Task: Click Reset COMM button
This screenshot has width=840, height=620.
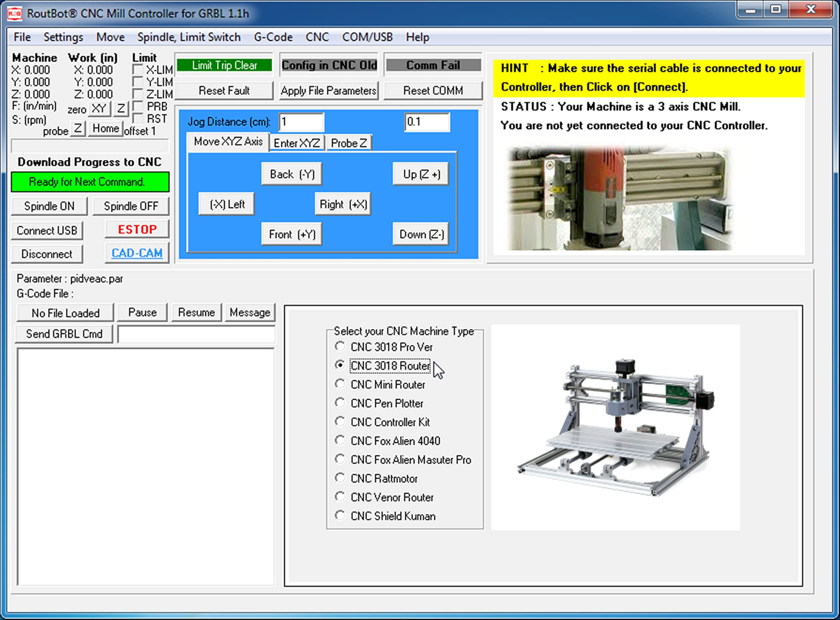Action: (x=433, y=90)
